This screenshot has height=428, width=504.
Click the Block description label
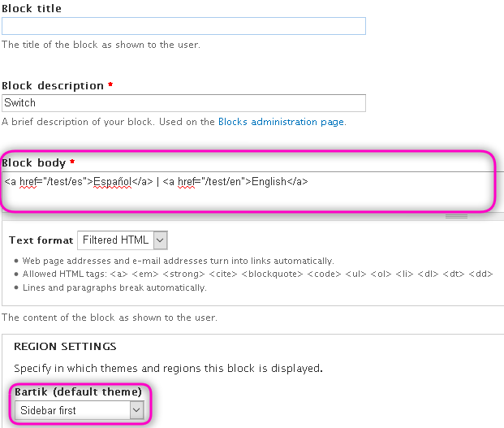[x=53, y=86]
